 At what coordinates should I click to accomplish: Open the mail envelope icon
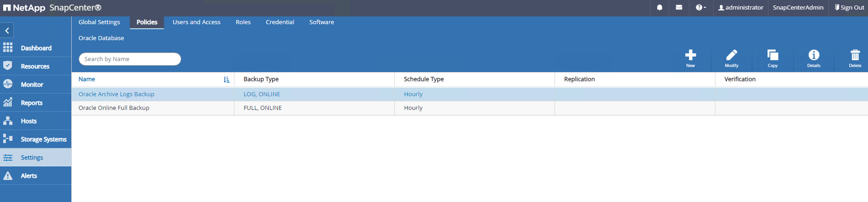click(x=679, y=8)
